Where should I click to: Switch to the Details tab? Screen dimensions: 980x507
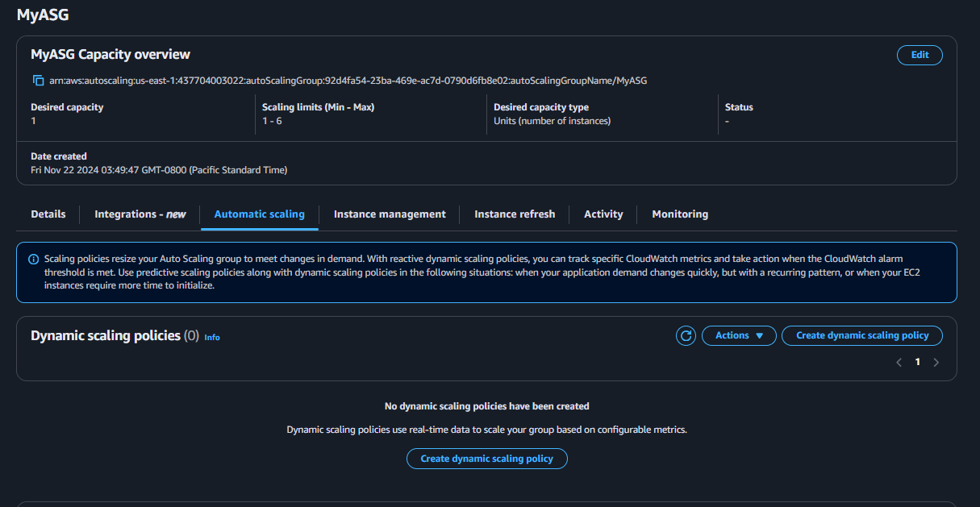point(48,214)
